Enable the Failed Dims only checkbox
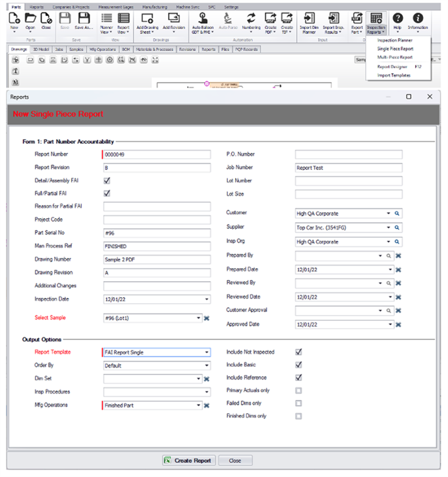Viewport: 448px width, 477px height. coord(298,403)
